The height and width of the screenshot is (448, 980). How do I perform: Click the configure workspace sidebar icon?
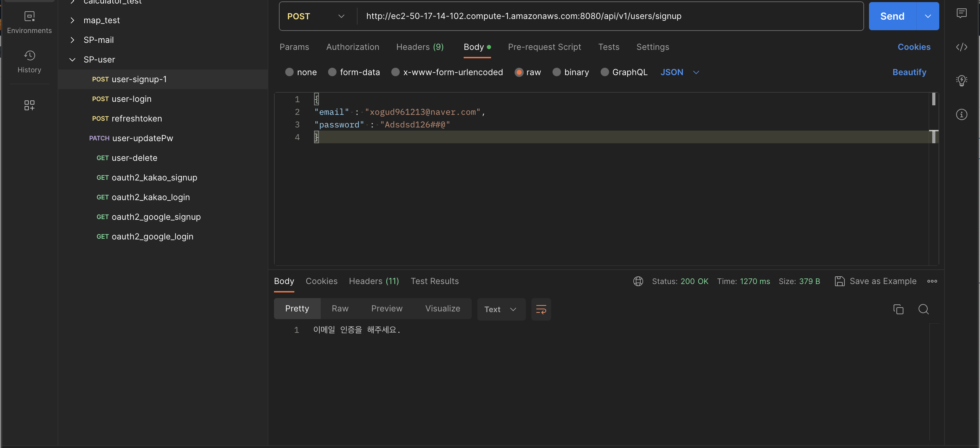29,105
